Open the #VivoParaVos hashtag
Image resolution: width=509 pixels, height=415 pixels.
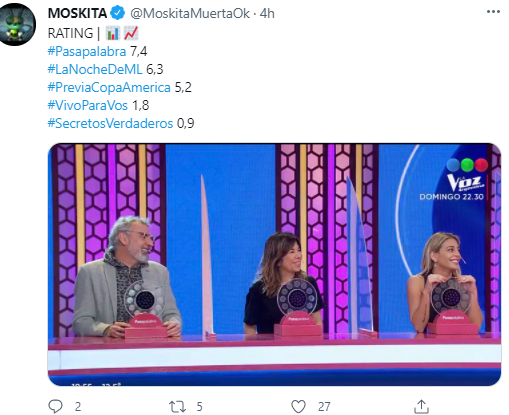(x=88, y=105)
